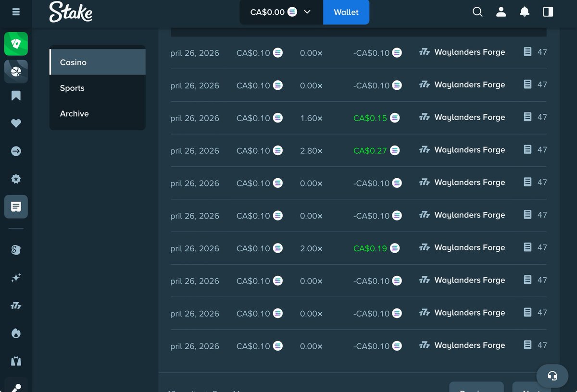Viewport: 577px width, 392px height.
Task: Open Waylanders Forge in the 2.80× row
Action: [x=469, y=150]
